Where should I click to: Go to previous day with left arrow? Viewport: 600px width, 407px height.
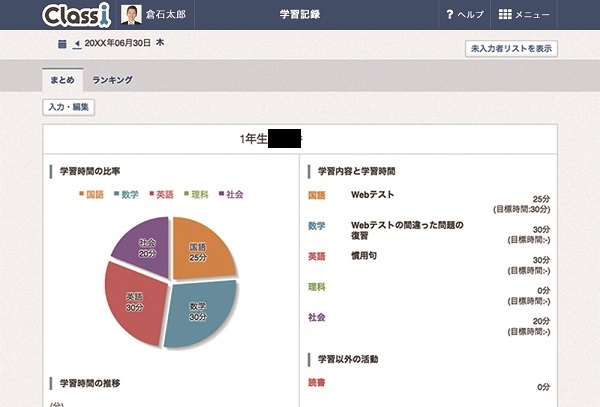[77, 45]
